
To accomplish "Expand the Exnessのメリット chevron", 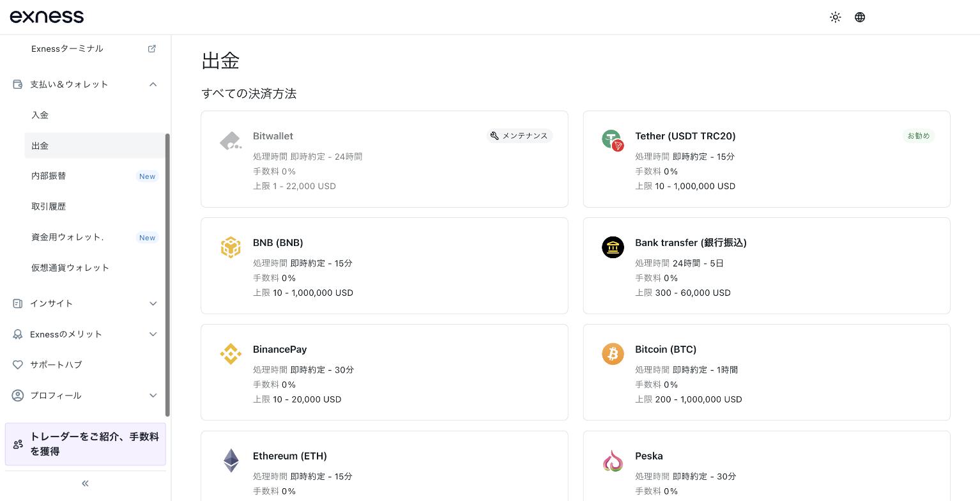I will pos(153,334).
